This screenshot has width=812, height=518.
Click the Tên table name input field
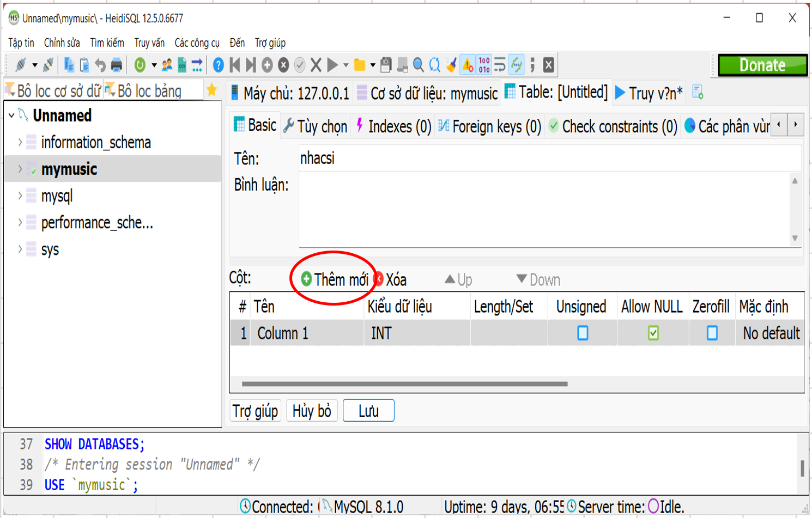tap(550, 158)
